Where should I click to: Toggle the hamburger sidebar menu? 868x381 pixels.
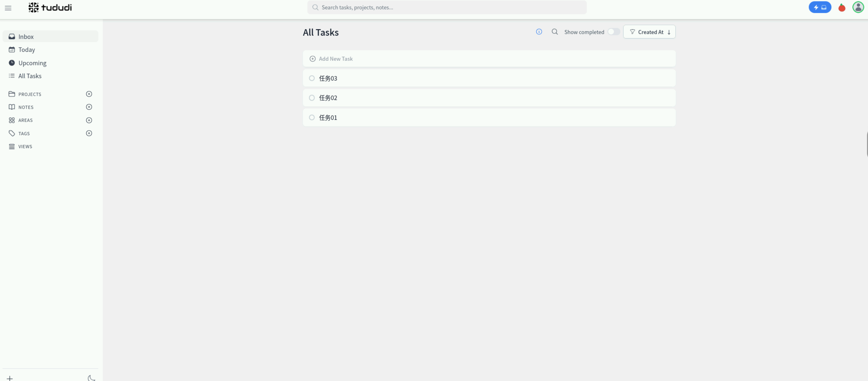8,8
